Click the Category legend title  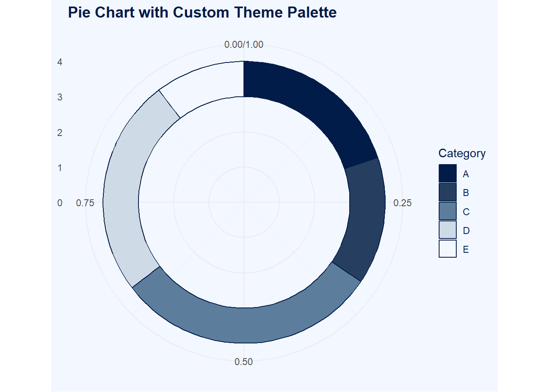pyautogui.click(x=462, y=154)
